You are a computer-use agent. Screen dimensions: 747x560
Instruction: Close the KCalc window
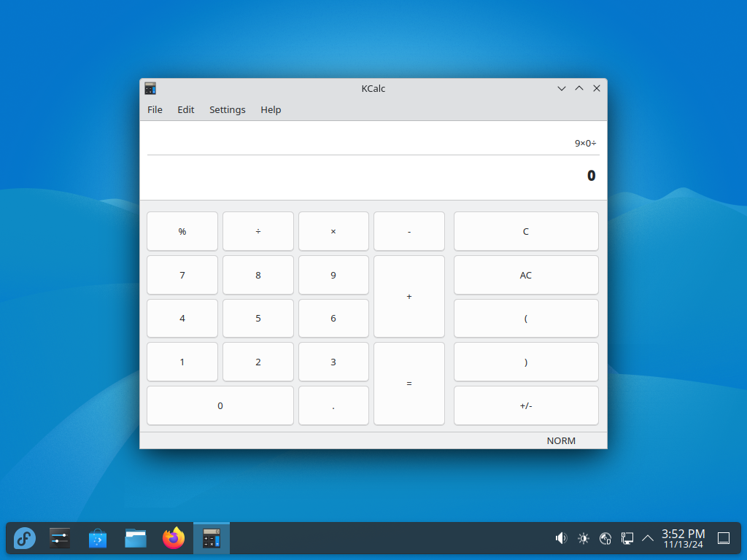(597, 88)
